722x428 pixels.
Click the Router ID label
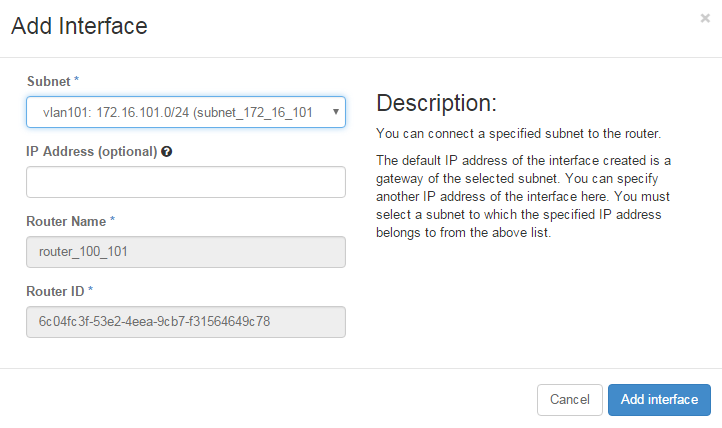click(54, 290)
